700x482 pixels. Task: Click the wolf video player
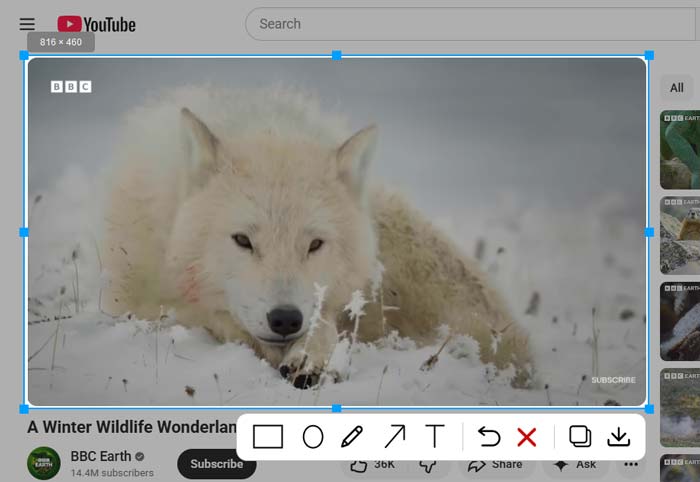click(x=337, y=232)
